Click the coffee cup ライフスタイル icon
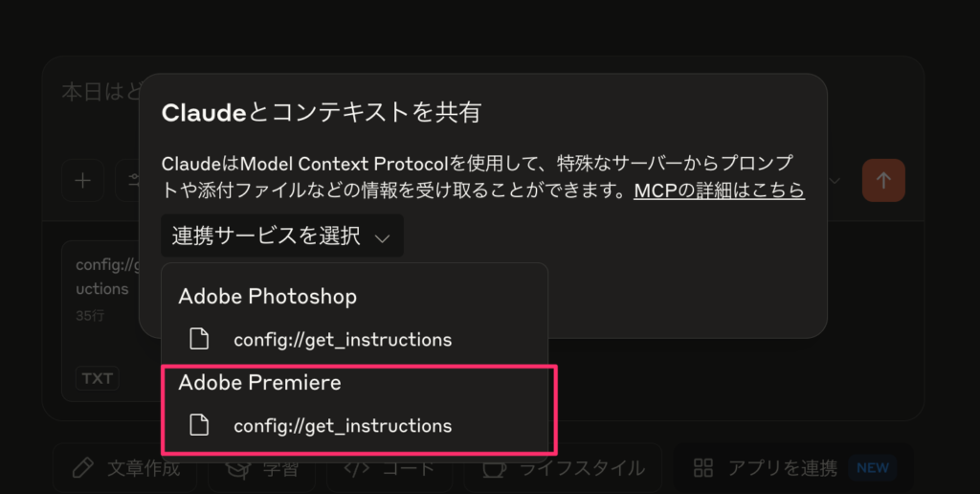Viewport: 980px width, 494px height. tap(495, 468)
